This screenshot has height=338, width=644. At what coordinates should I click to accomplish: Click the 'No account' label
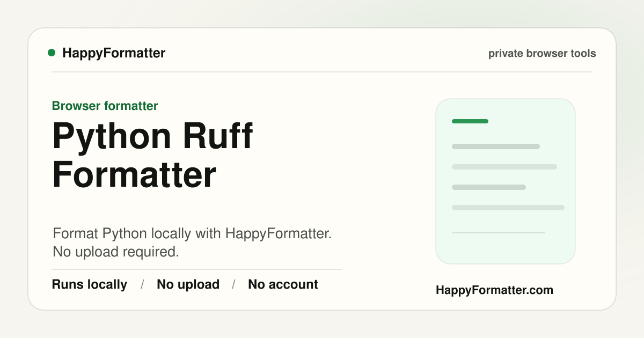coord(283,284)
